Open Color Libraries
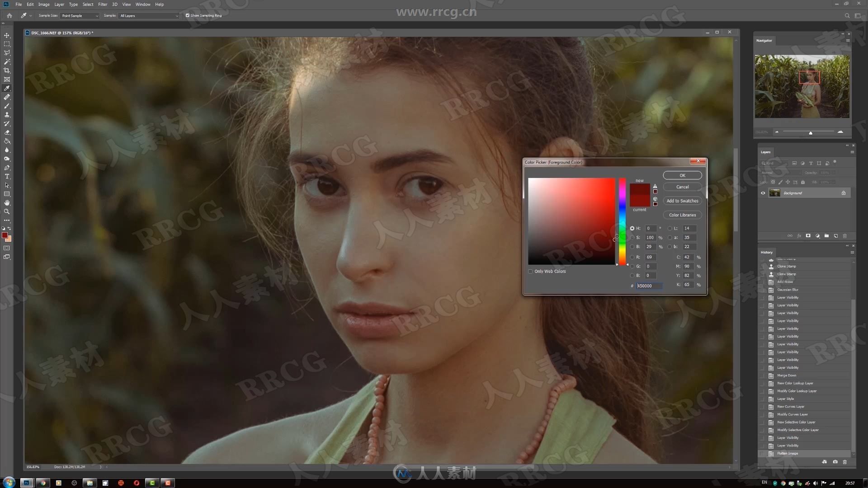 pyautogui.click(x=682, y=215)
